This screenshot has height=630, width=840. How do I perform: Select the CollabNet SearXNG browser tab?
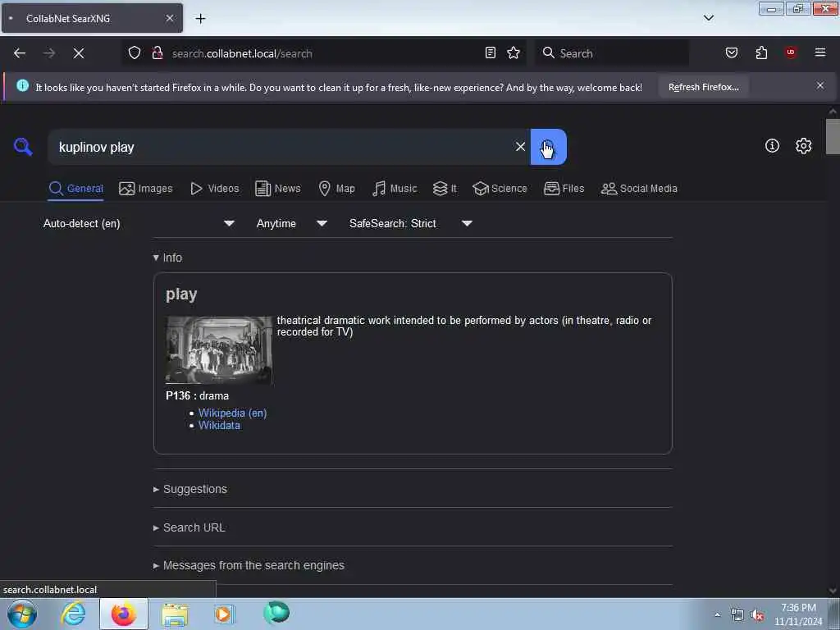click(92, 18)
